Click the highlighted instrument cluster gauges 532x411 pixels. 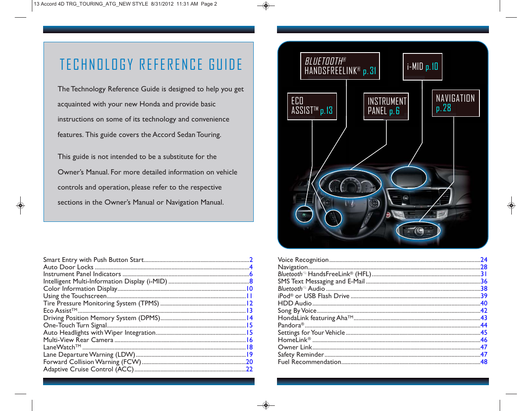[350, 184]
